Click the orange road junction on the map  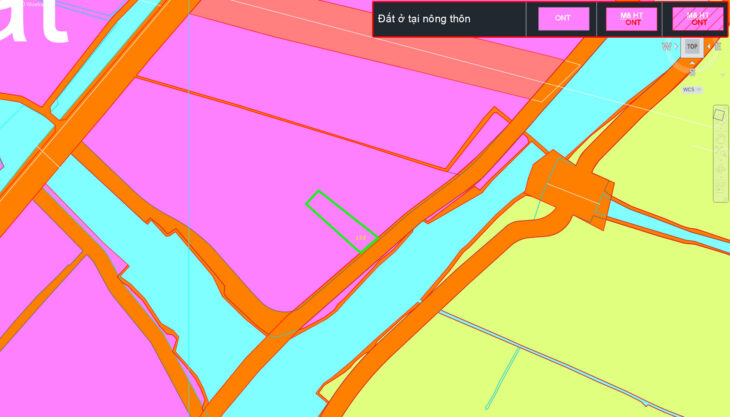click(568, 185)
